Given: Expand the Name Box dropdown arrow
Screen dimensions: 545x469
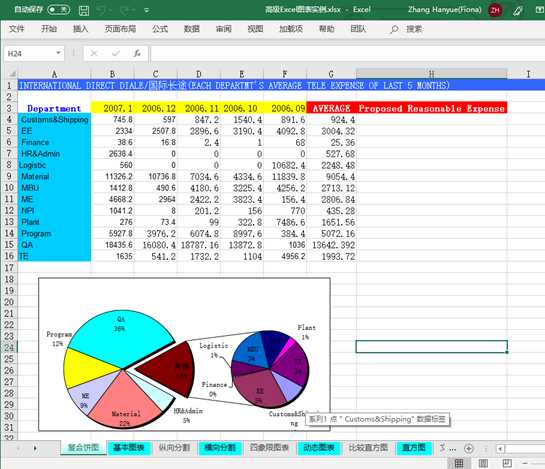Looking at the screenshot, I should click(x=58, y=53).
